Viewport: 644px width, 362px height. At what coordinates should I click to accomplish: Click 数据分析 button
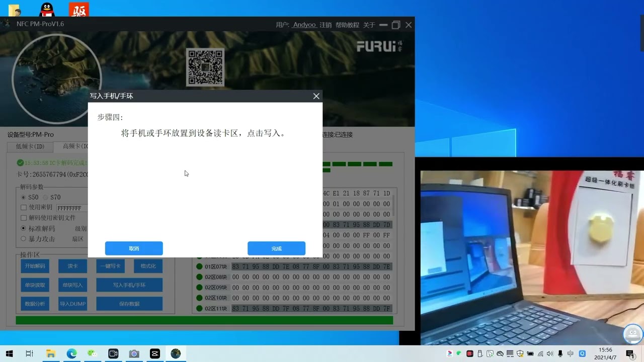pyautogui.click(x=35, y=304)
